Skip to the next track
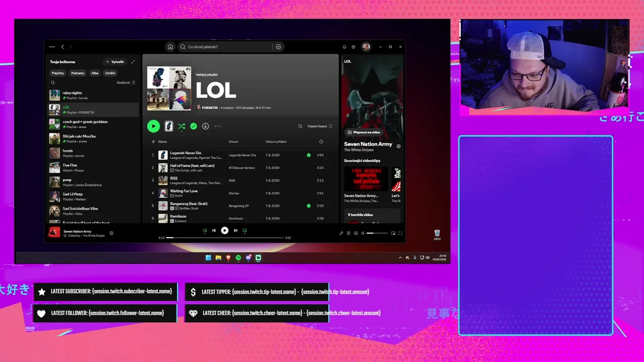The image size is (644, 362). [x=235, y=231]
